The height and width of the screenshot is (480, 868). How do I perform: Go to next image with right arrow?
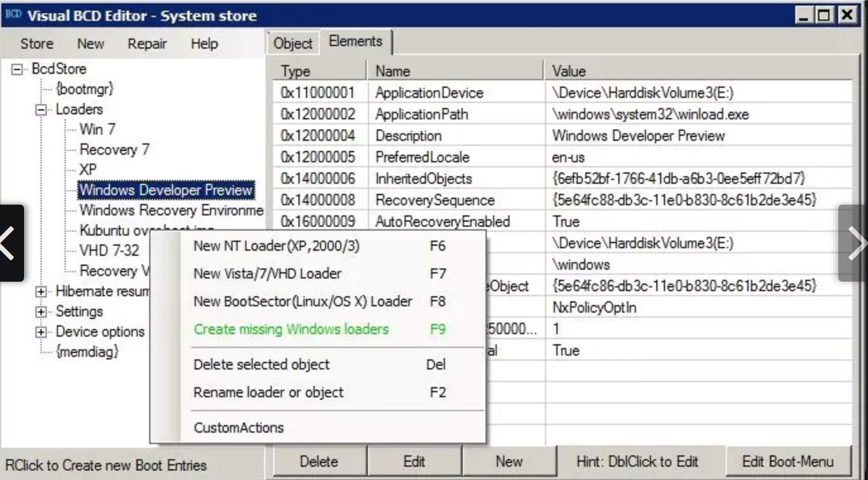[x=854, y=243]
